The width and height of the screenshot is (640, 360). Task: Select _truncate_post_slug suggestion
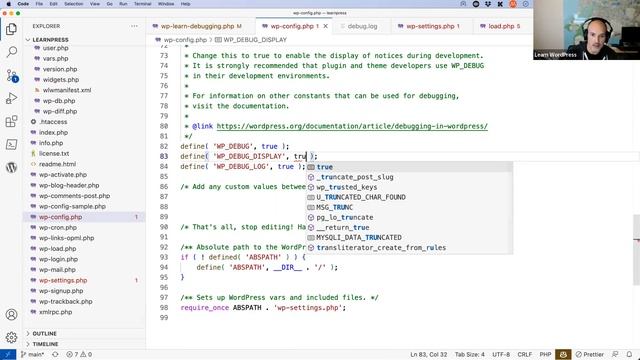(x=409, y=177)
